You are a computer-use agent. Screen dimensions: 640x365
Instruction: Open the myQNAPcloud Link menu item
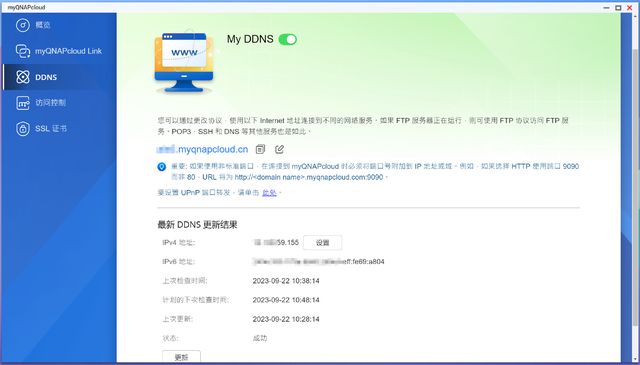click(68, 51)
